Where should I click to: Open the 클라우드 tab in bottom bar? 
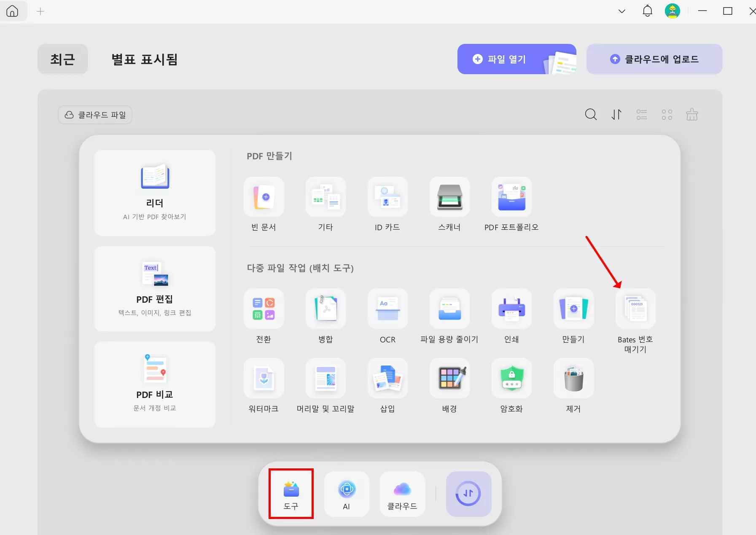[x=402, y=494]
